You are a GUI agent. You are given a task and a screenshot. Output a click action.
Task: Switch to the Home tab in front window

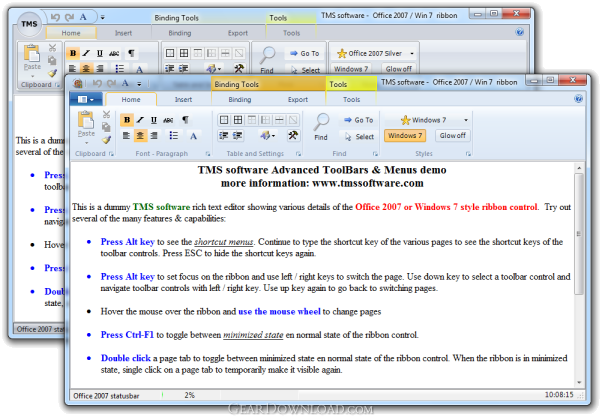[x=131, y=99]
